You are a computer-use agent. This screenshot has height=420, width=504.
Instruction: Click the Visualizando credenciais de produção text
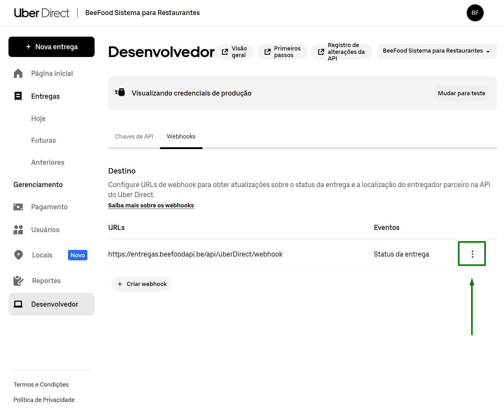pos(191,93)
